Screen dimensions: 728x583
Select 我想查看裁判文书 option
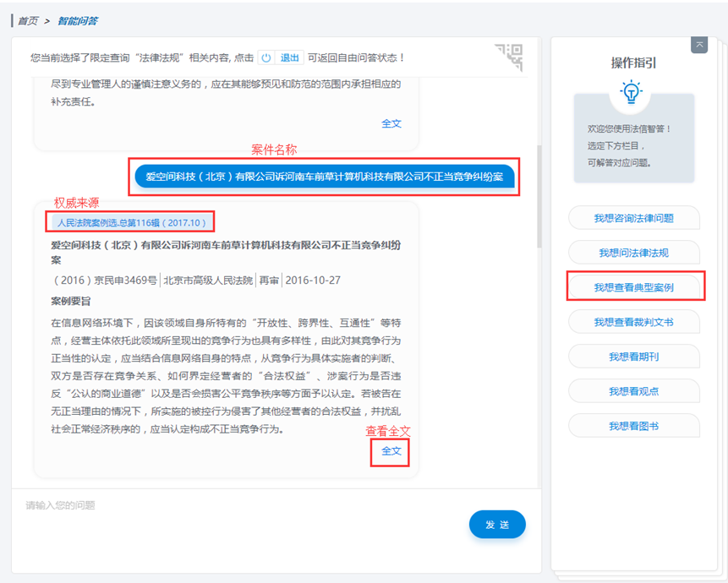point(634,322)
